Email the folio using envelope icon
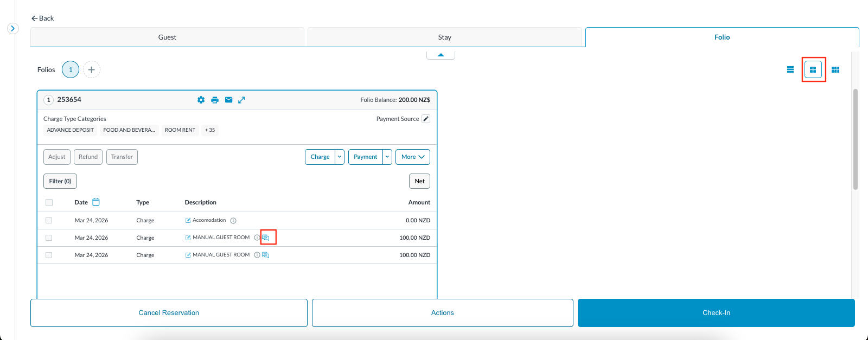Screen dimensions: 868x340 (228, 100)
